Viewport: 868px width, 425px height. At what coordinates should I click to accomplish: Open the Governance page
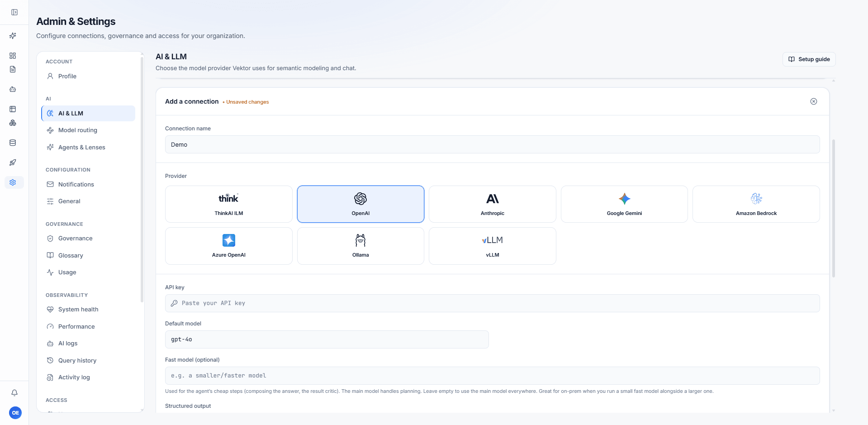click(88, 239)
